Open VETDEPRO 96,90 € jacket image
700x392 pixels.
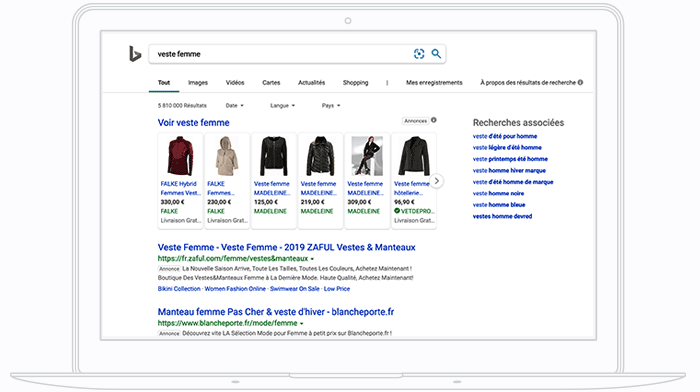coord(414,156)
